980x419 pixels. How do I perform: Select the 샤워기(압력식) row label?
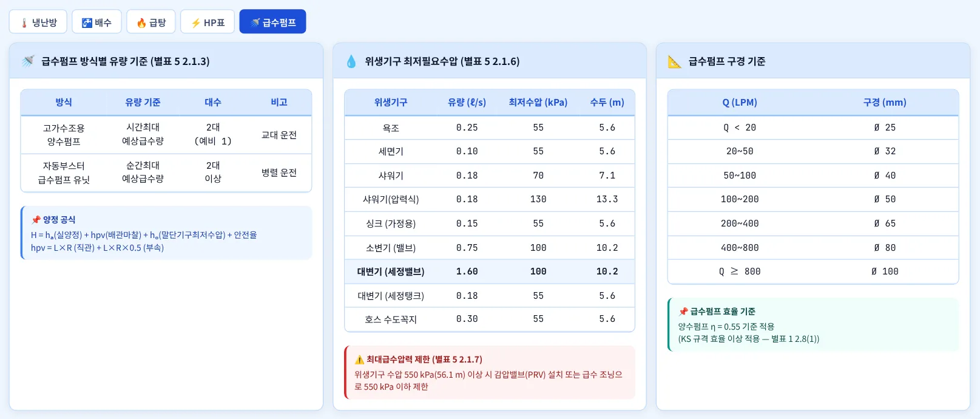click(391, 200)
